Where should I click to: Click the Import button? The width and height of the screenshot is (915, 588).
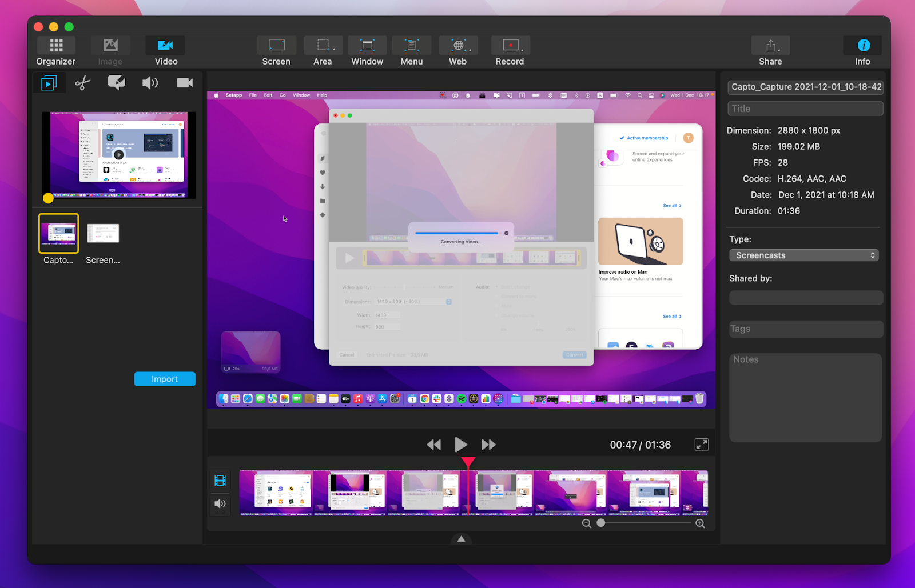coord(165,378)
